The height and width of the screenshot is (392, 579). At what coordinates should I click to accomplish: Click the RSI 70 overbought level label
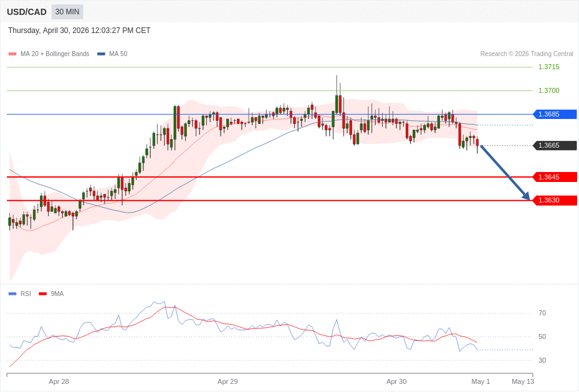coord(542,313)
